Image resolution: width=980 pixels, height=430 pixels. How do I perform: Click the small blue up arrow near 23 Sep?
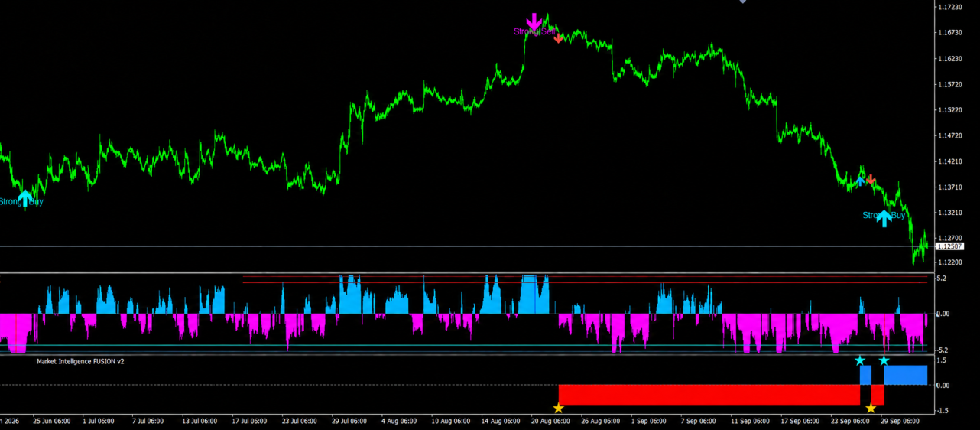click(860, 181)
